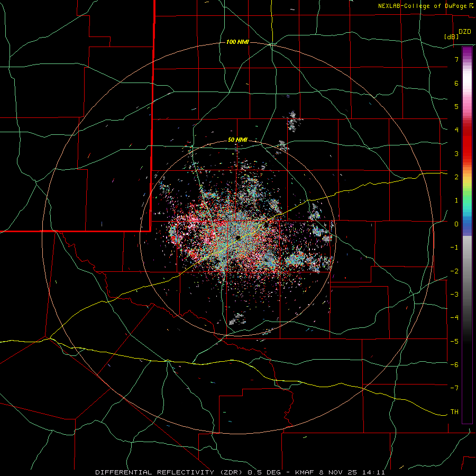Click the 1 value on color scale

(x=456, y=200)
